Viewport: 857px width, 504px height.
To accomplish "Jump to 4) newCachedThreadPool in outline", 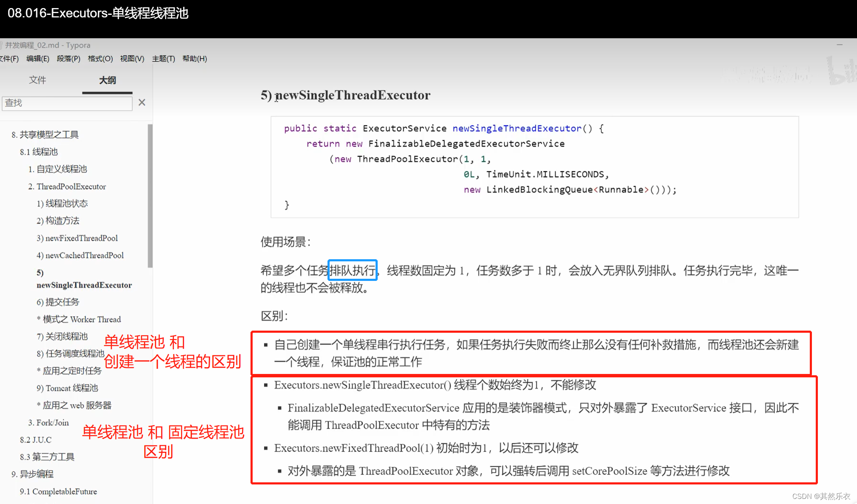I will click(80, 255).
